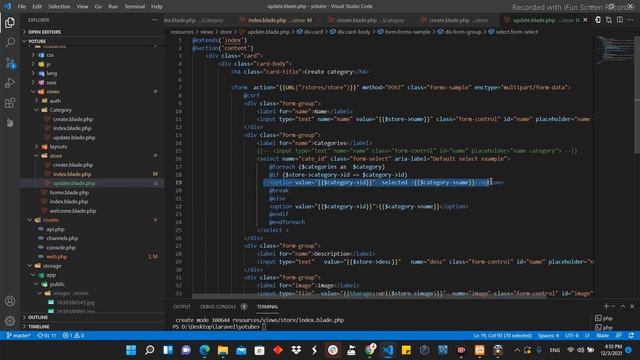This screenshot has height=360, width=640.
Task: Open the File menu
Action: (x=22, y=7)
